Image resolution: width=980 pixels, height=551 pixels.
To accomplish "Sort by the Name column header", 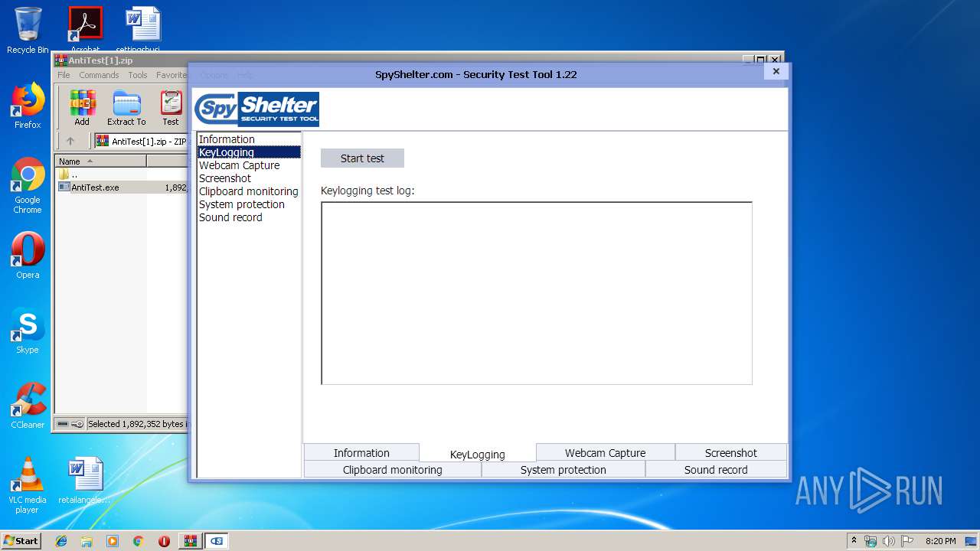I will [x=100, y=161].
